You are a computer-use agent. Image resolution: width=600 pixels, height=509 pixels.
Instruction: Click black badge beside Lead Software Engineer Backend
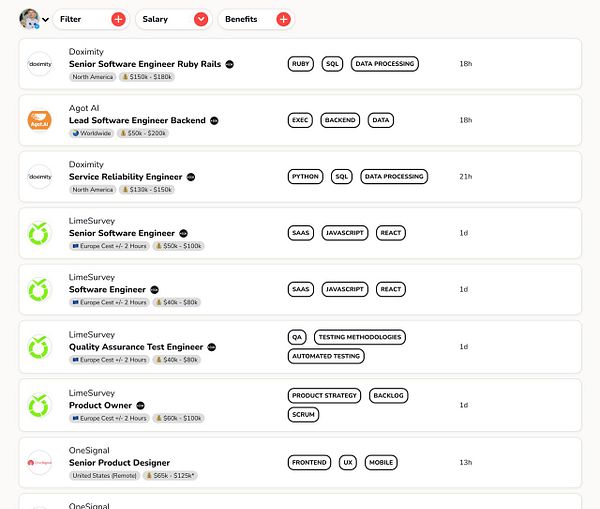[214, 121]
